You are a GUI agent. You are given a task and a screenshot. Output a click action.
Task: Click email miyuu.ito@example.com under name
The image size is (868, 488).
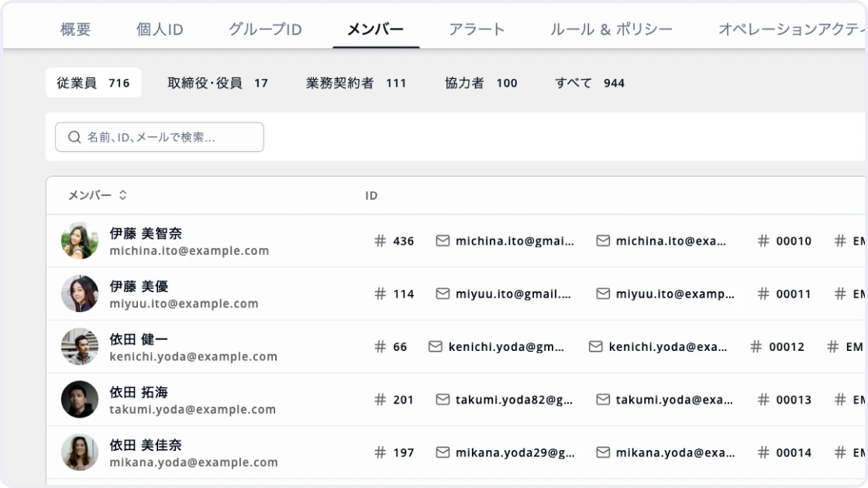tap(184, 304)
